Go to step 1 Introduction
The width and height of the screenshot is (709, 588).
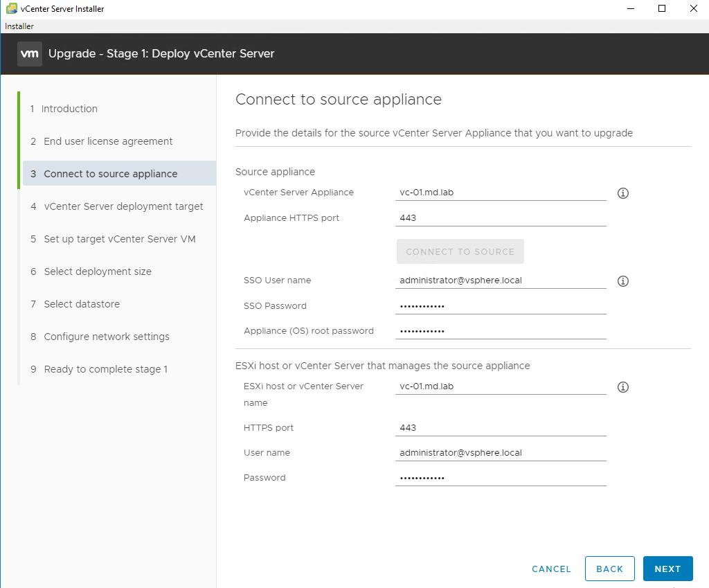(x=64, y=109)
